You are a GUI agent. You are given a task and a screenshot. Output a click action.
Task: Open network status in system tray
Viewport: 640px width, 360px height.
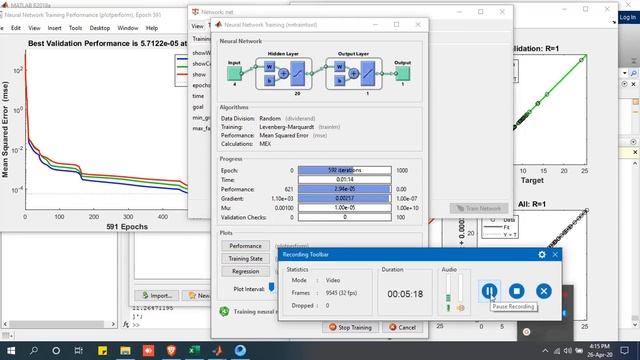pyautogui.click(x=557, y=351)
